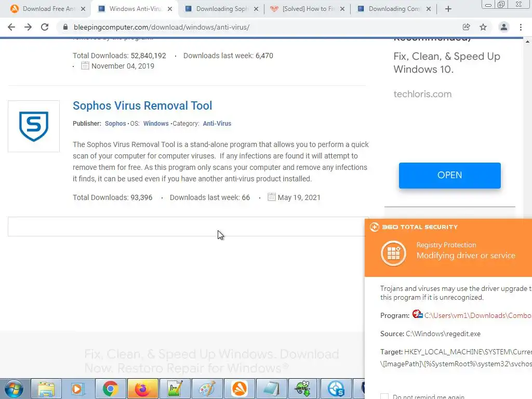Click the 360 Total Security logo icon

(374, 227)
